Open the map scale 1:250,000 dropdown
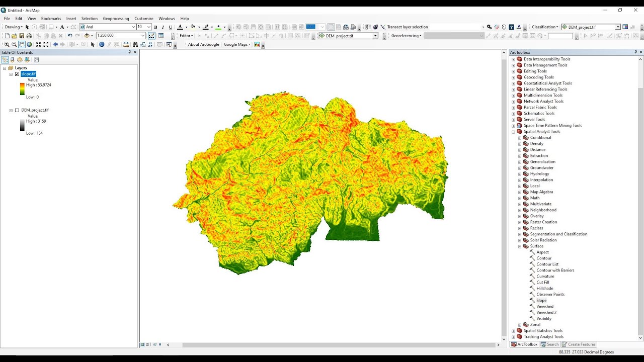 (143, 36)
